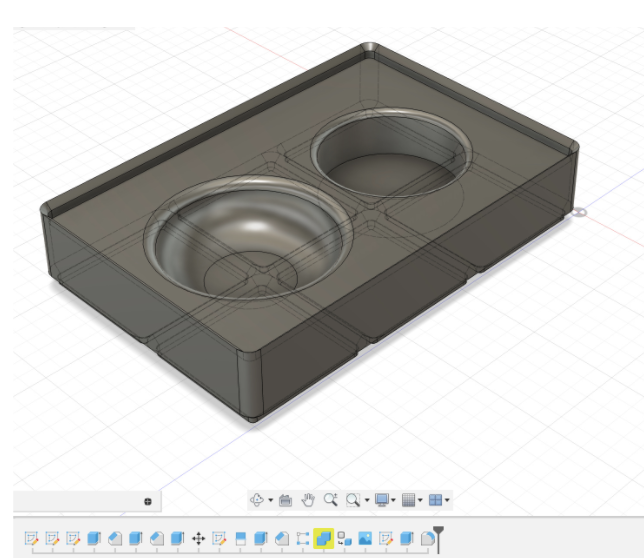The height and width of the screenshot is (558, 644).
Task: Select the fillet feature at the timeline end
Action: 428,538
